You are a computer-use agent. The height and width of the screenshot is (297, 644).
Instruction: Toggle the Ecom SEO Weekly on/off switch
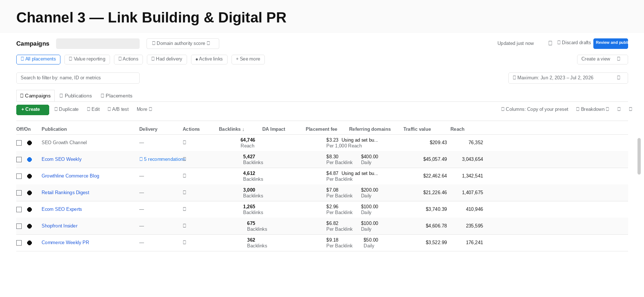click(x=30, y=160)
